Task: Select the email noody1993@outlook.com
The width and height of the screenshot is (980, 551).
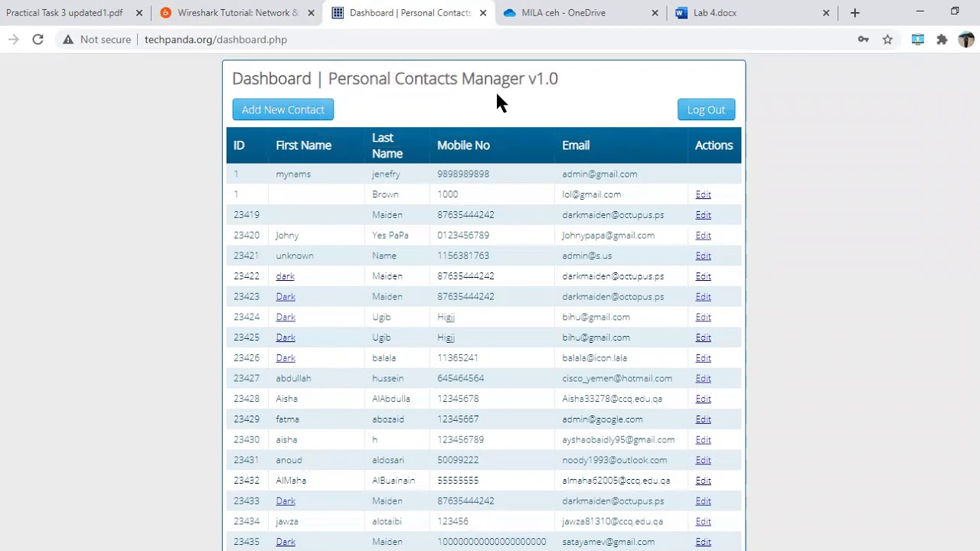Action: (614, 460)
